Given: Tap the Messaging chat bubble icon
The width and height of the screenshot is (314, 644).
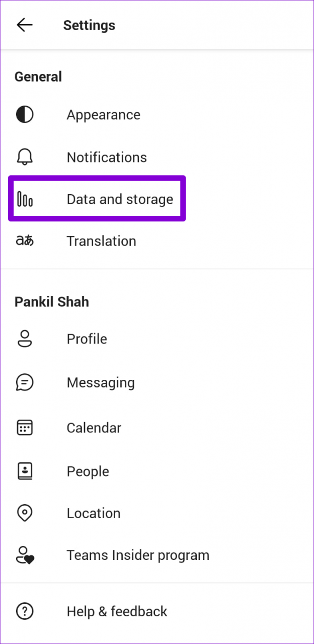Looking at the screenshot, I should pos(25,382).
